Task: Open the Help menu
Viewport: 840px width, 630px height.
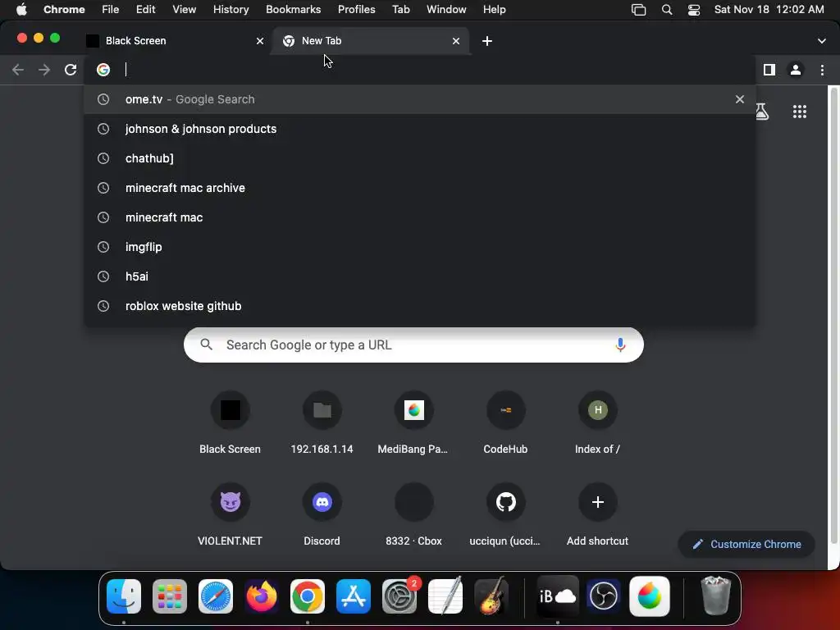Action: 494,9
